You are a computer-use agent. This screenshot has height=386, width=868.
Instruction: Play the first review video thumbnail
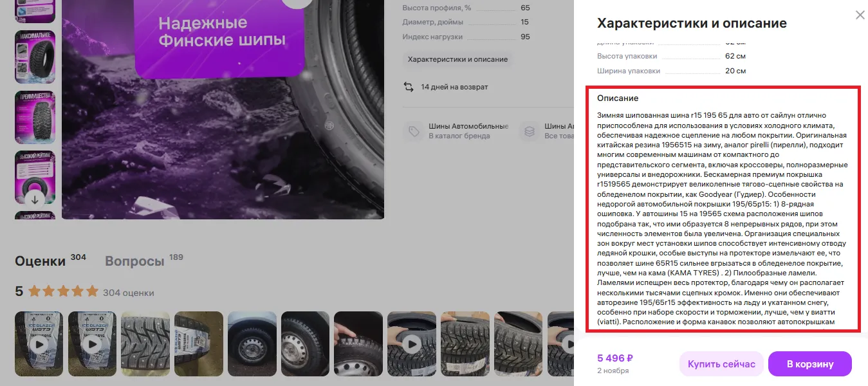click(x=39, y=344)
